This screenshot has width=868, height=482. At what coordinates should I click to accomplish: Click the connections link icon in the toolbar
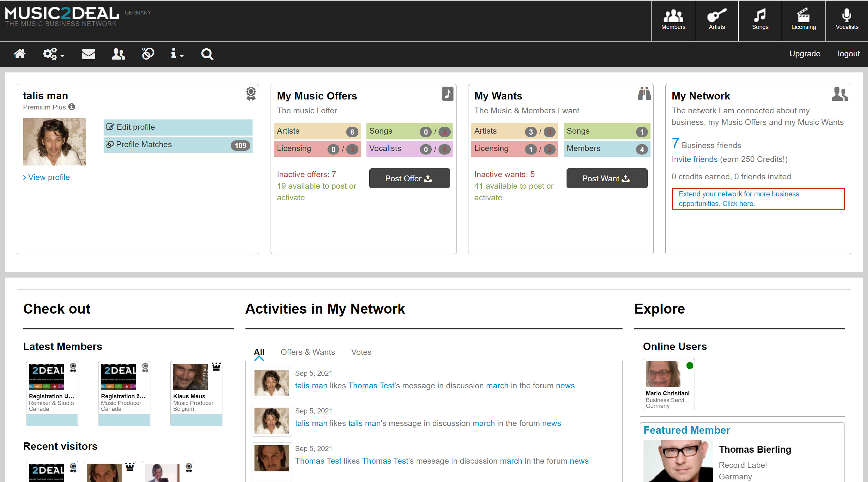pyautogui.click(x=148, y=54)
